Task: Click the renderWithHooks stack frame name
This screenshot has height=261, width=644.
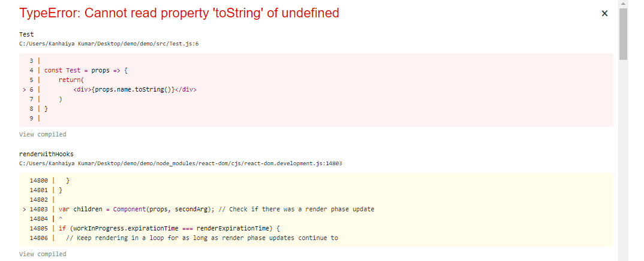Action: 46,154
